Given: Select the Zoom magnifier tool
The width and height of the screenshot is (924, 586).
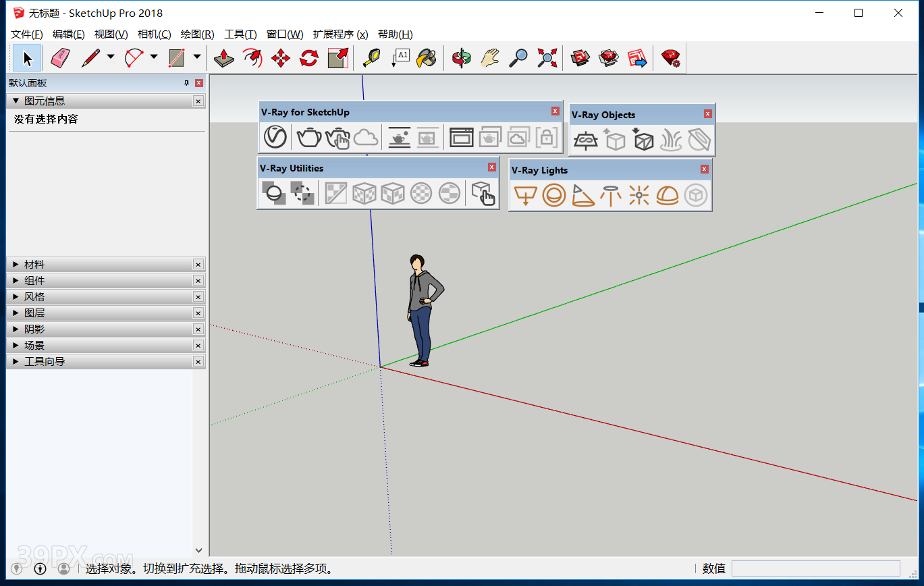Looking at the screenshot, I should (x=518, y=58).
